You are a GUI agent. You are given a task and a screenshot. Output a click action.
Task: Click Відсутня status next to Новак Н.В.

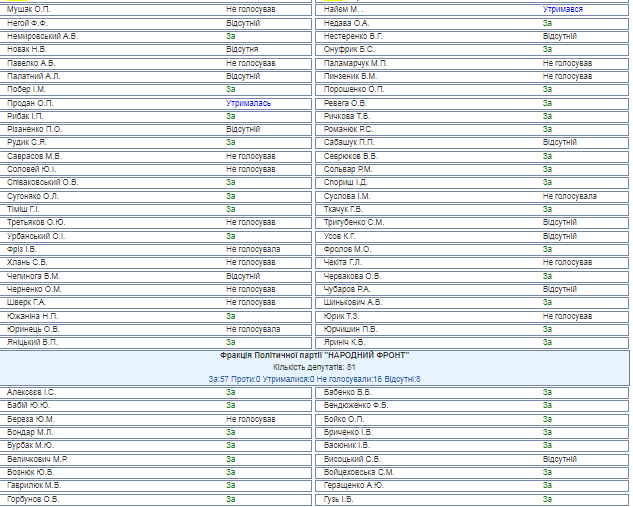242,48
